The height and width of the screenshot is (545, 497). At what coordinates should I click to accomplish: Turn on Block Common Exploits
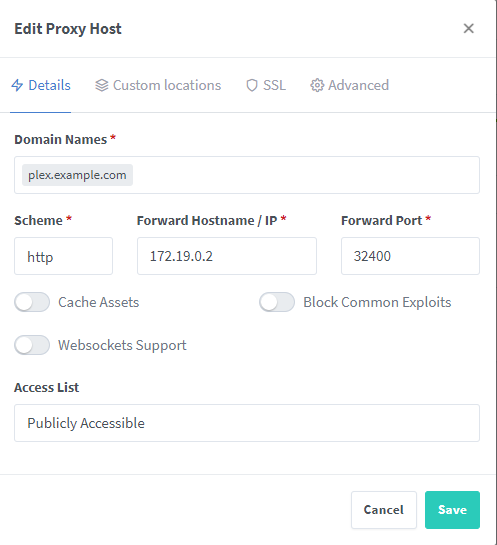[x=277, y=302]
